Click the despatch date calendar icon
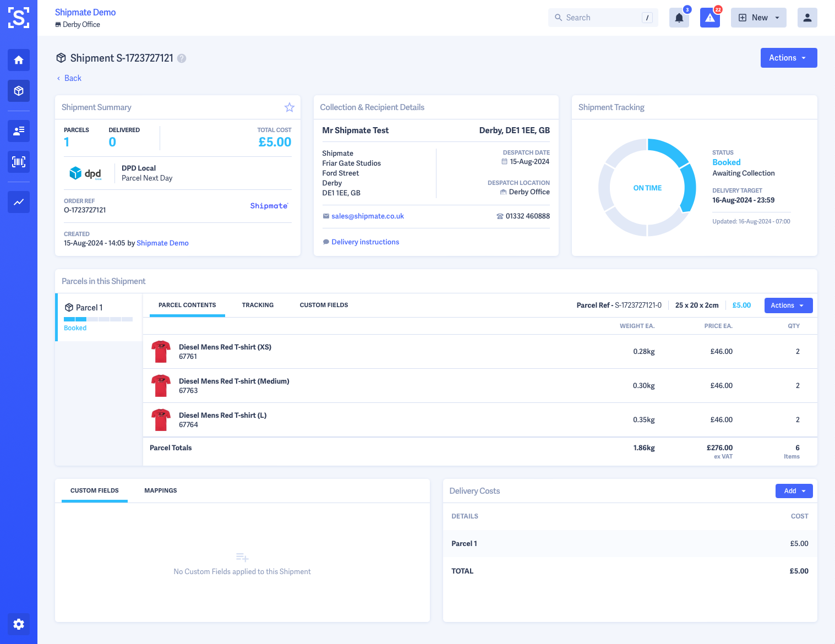835x644 pixels. (x=504, y=162)
